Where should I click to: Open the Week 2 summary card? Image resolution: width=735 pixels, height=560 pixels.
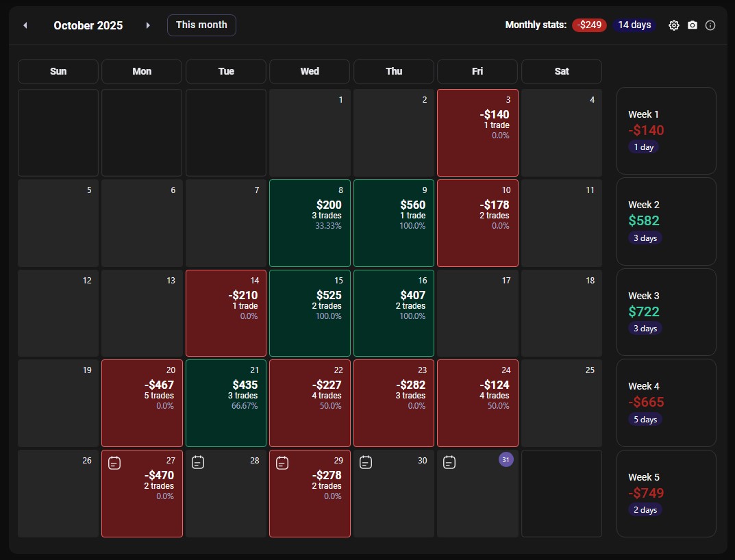(667, 222)
